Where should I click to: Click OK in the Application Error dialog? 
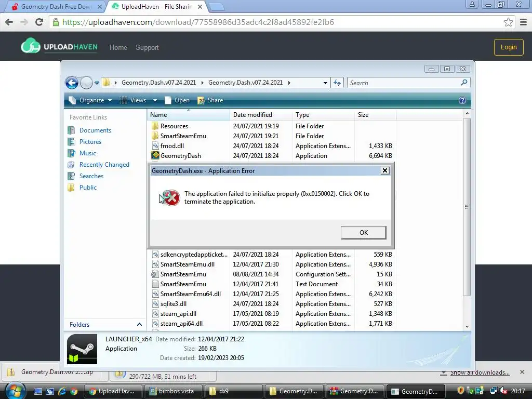point(363,232)
